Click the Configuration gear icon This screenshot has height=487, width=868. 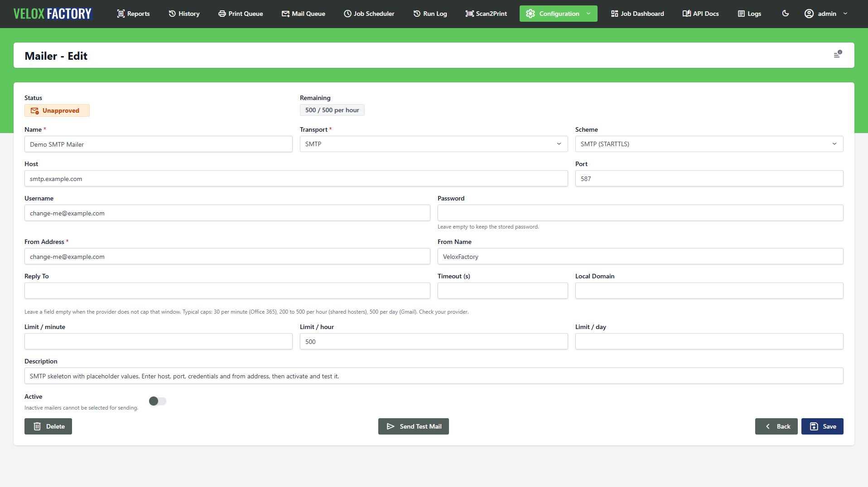[530, 14]
